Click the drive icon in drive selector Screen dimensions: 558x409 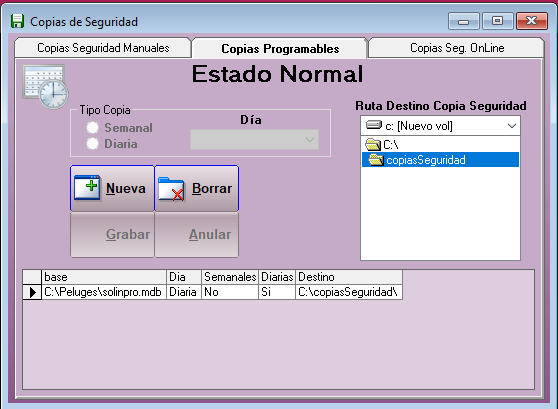click(x=374, y=125)
